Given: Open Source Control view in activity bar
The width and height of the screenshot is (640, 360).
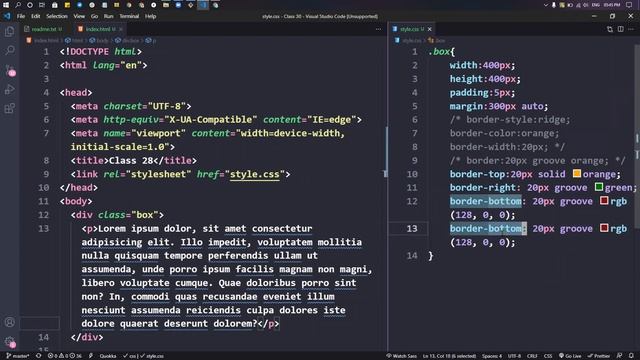Looking at the screenshot, I should (x=9, y=70).
